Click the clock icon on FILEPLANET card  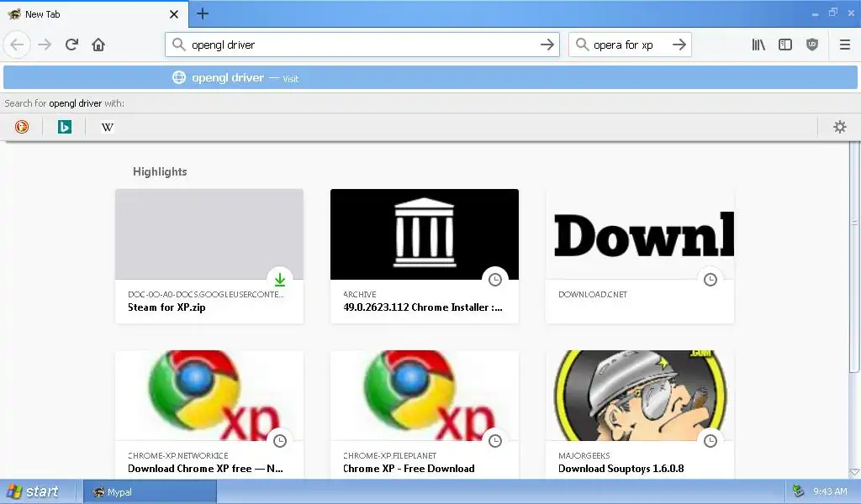point(495,441)
